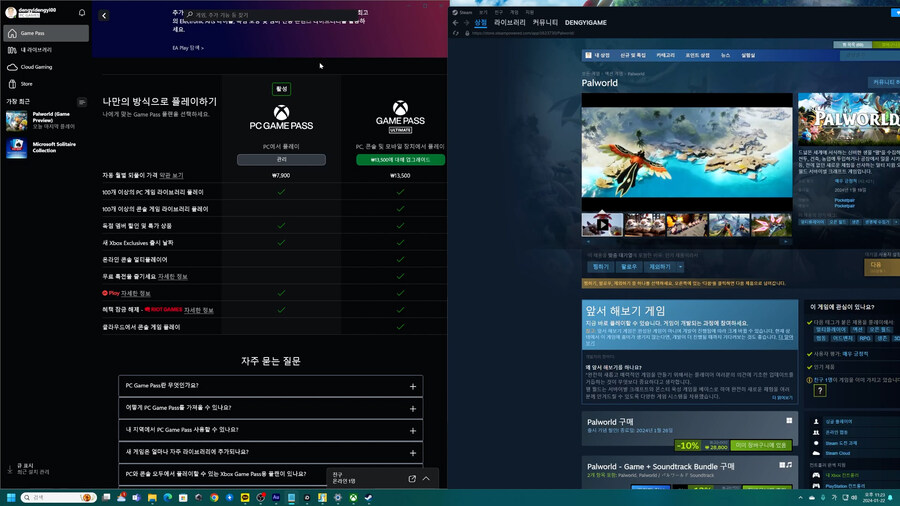Open Xbox profile avatar

coord(11,12)
